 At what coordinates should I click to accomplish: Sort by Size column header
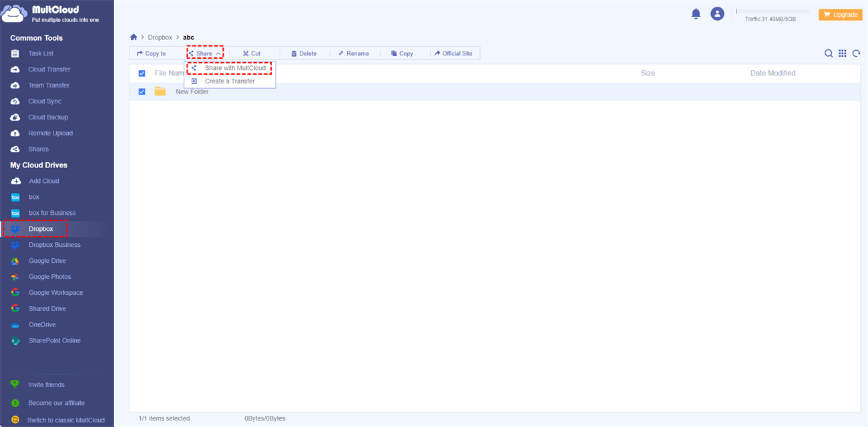[648, 73]
